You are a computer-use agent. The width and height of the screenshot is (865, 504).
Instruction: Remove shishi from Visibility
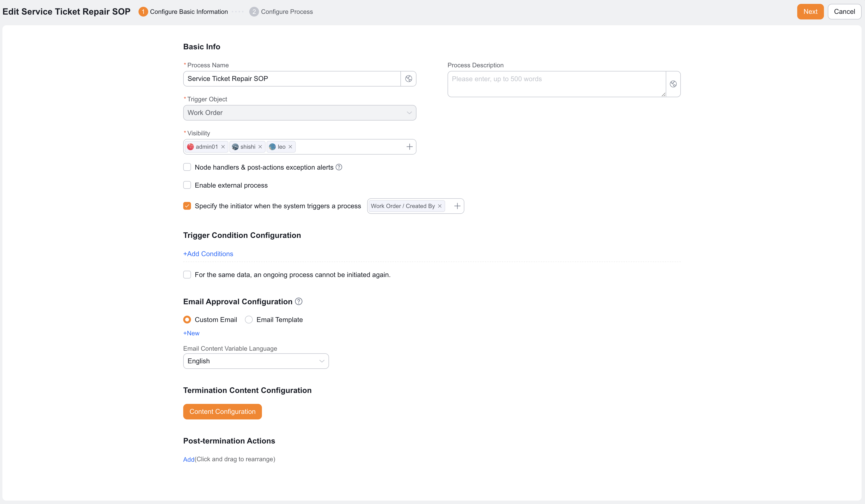click(260, 147)
